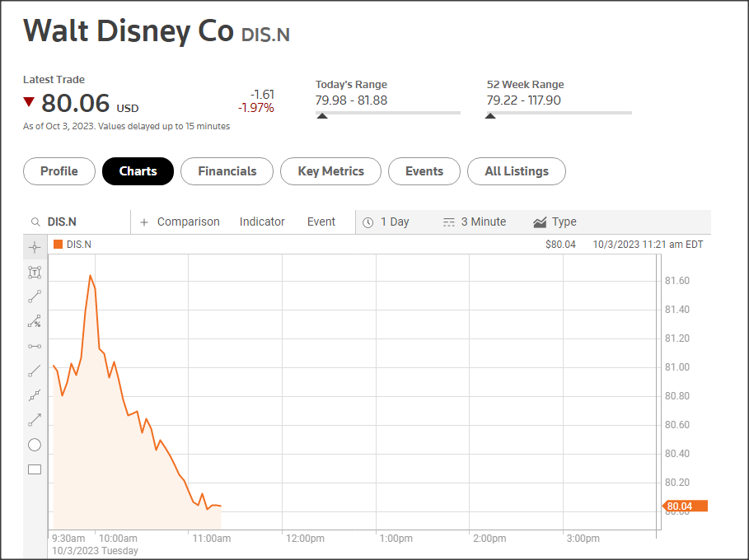Click the 2:00pm time axis label
Viewport: 749px width, 560px height.
pos(489,539)
